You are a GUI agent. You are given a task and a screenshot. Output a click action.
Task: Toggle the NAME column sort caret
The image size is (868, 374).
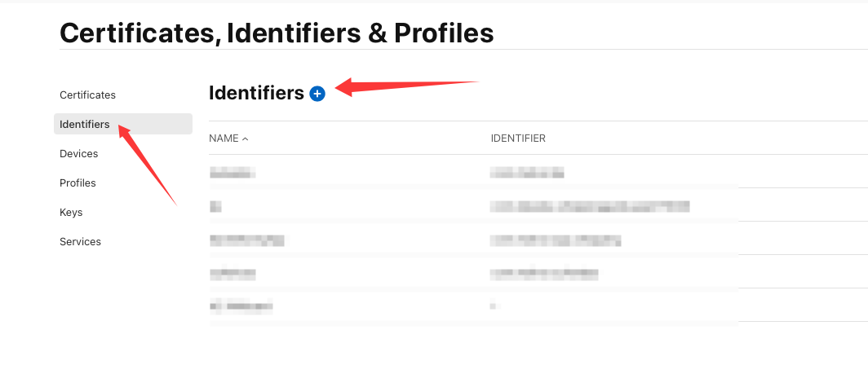tap(246, 139)
